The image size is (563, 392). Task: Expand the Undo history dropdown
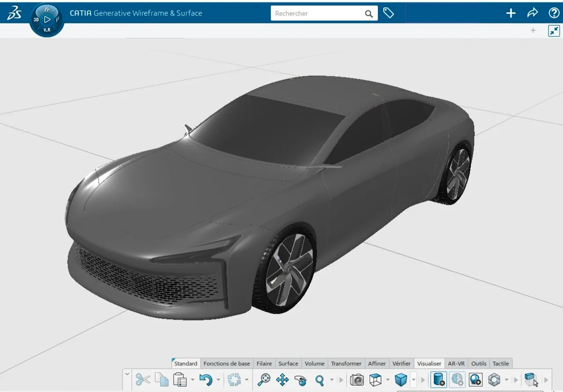coord(217,379)
